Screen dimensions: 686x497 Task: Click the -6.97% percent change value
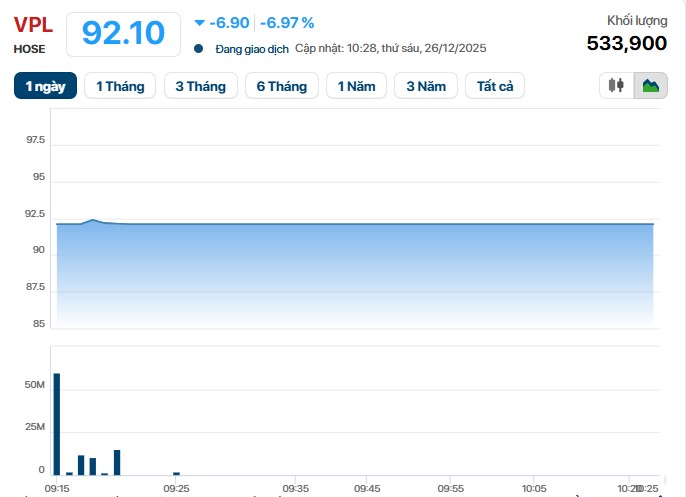[x=287, y=22]
